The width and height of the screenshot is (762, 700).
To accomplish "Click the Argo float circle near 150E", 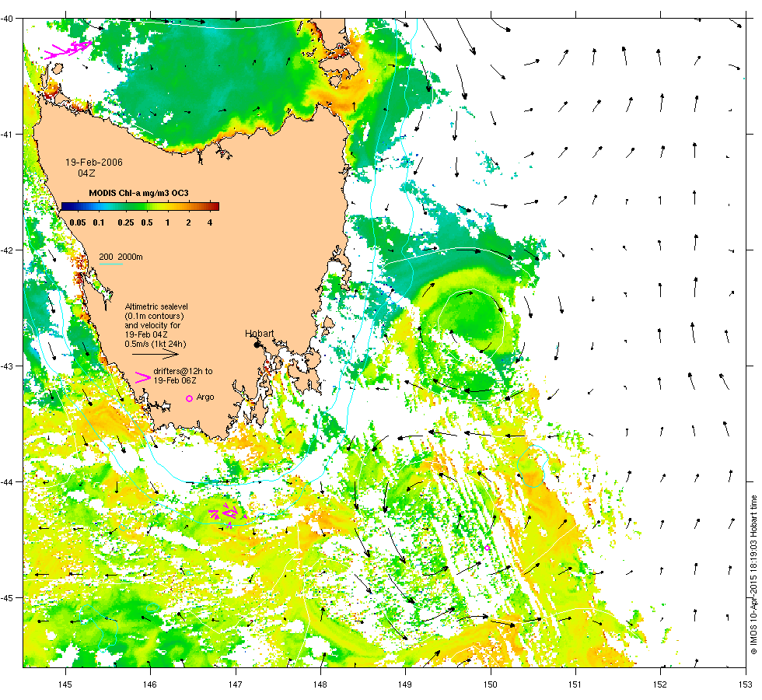I will [487, 548].
